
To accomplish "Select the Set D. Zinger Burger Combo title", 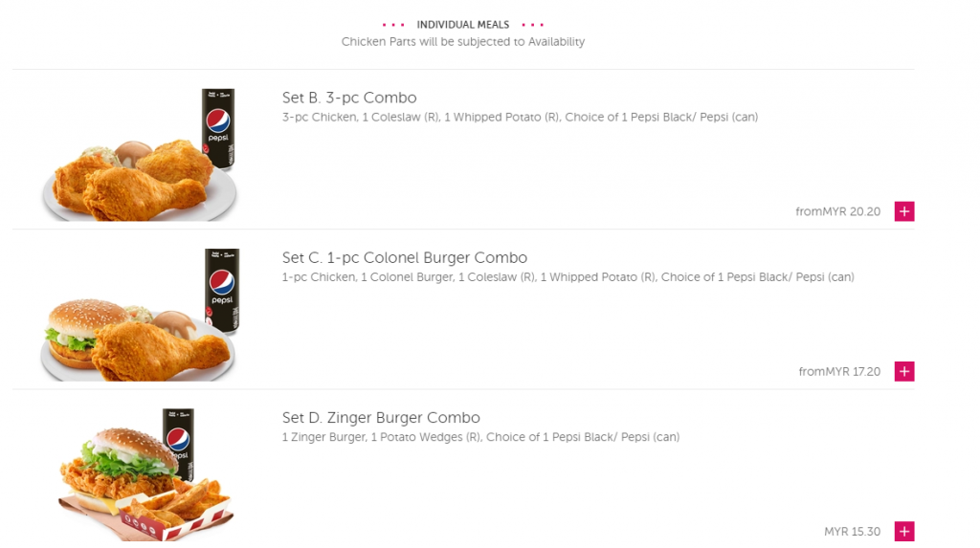I will (x=381, y=417).
